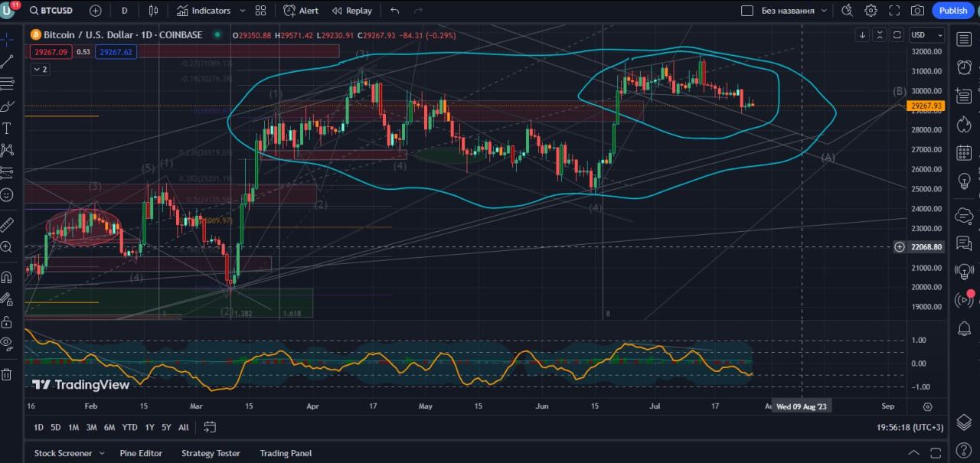Select the 3M time range
Screen dimensions: 980x463
pos(91,427)
